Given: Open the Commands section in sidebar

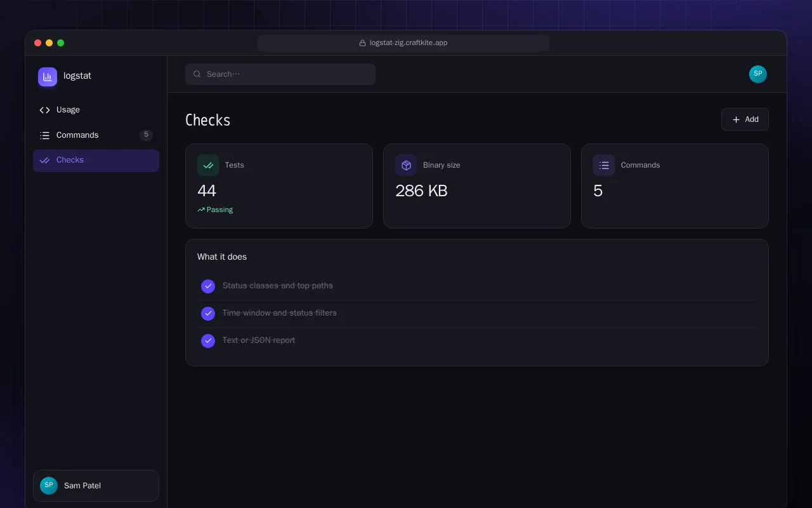Looking at the screenshot, I should click(x=96, y=135).
